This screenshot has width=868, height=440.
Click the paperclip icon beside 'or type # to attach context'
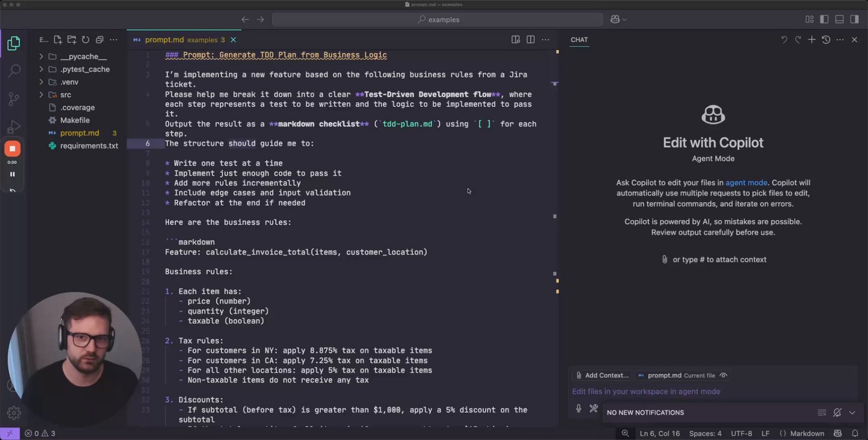coord(665,259)
